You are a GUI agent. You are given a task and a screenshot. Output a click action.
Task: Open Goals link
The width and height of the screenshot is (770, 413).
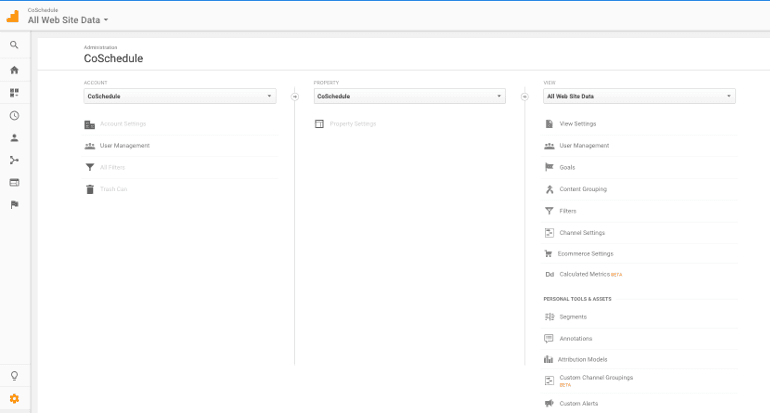click(567, 167)
